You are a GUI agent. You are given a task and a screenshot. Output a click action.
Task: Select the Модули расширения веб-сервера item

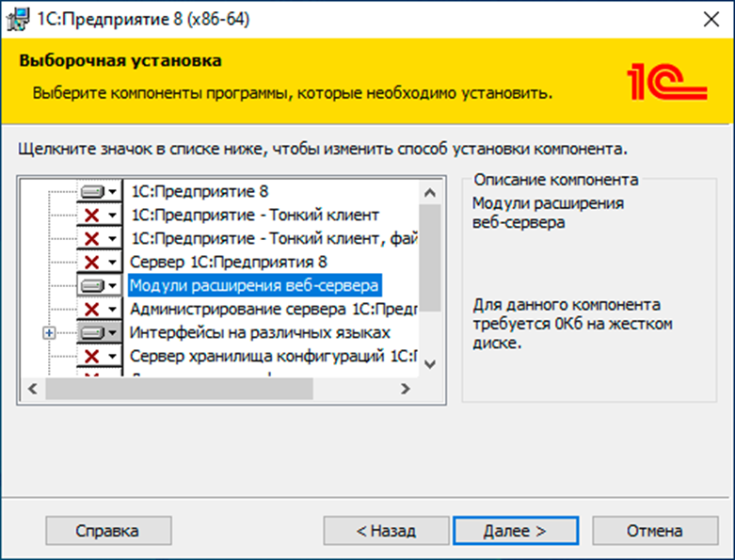coord(254,284)
